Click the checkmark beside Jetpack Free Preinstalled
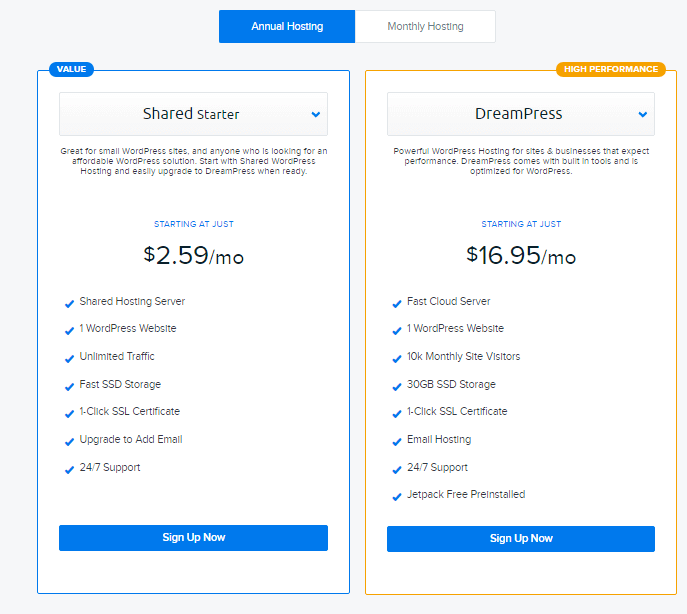The width and height of the screenshot is (687, 614). coord(397,496)
